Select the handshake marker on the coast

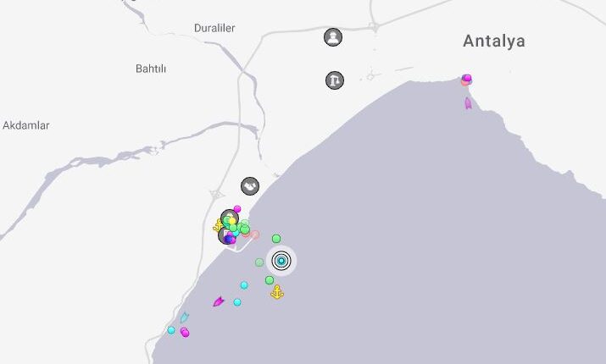pos(250,186)
